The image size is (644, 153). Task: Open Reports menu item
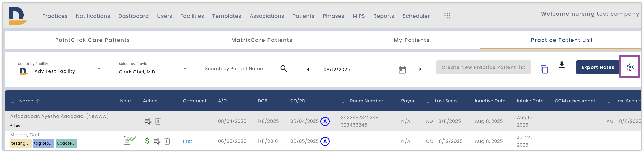(384, 16)
